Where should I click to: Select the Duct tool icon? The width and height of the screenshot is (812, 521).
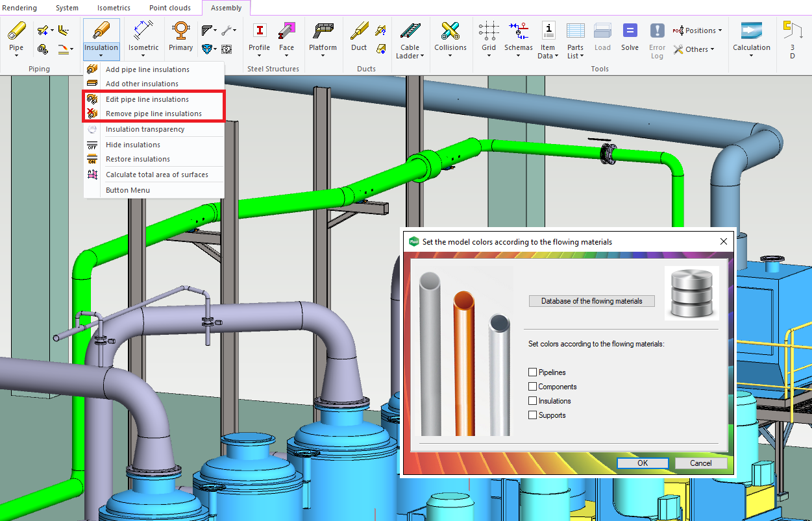tap(359, 31)
